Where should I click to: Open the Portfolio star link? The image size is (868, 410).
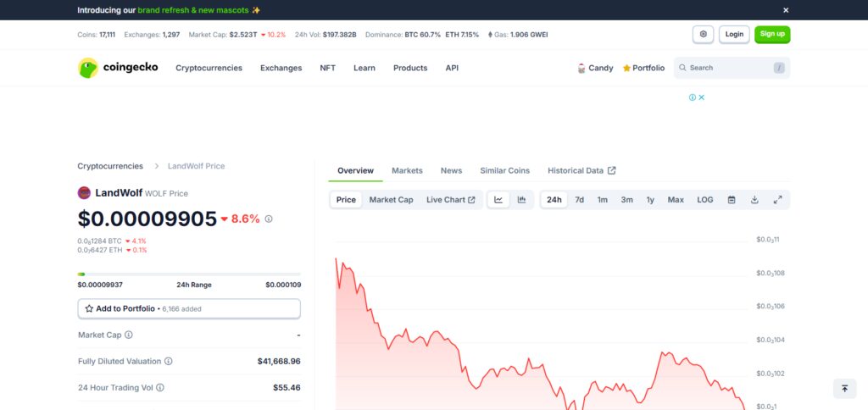click(x=644, y=68)
